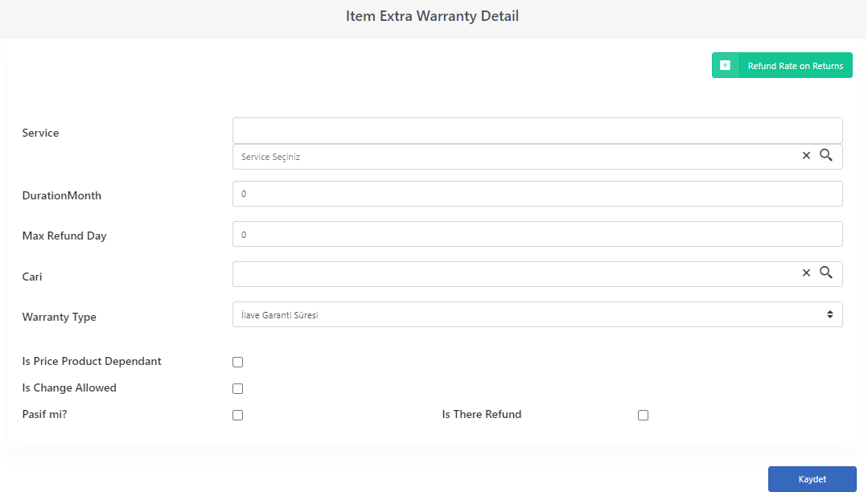Focus the Cari input field
This screenshot has height=496, width=868.
pyautogui.click(x=515, y=274)
